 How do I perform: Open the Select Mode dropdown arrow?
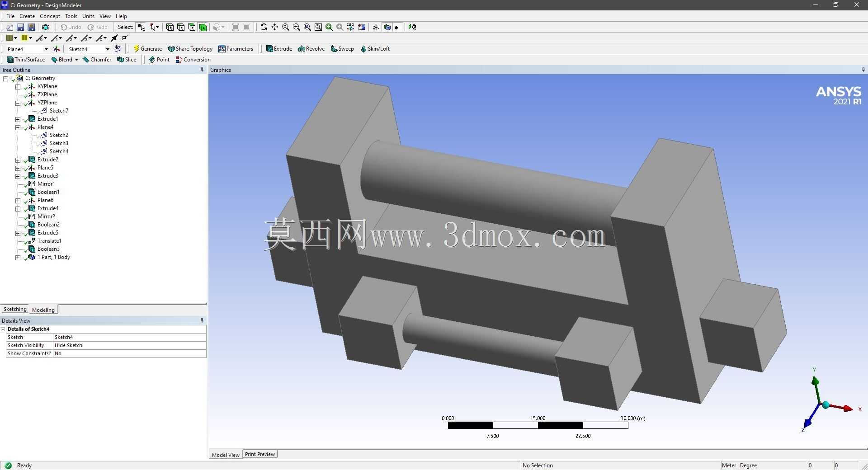tap(157, 27)
